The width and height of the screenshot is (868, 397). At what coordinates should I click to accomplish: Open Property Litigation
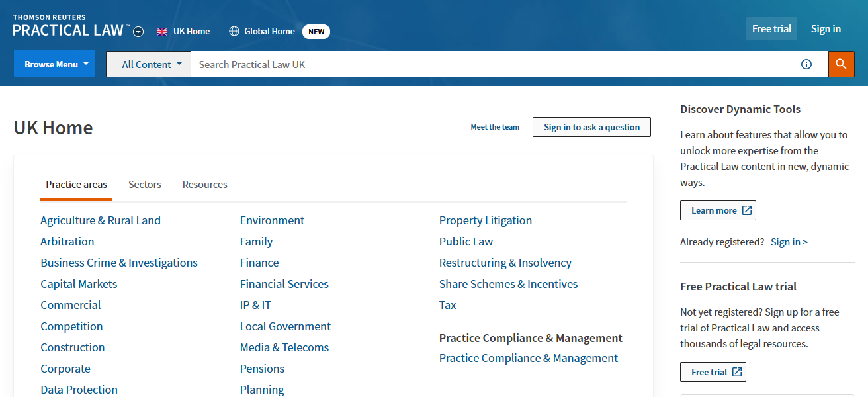click(x=486, y=220)
